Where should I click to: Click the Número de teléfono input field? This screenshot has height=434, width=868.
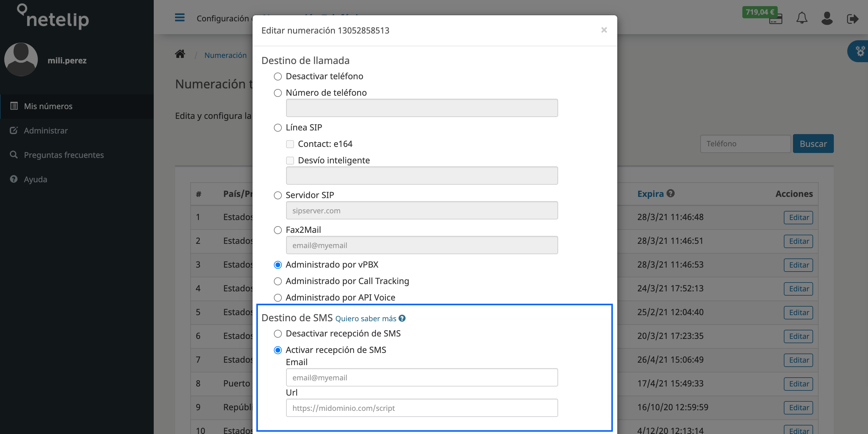421,108
